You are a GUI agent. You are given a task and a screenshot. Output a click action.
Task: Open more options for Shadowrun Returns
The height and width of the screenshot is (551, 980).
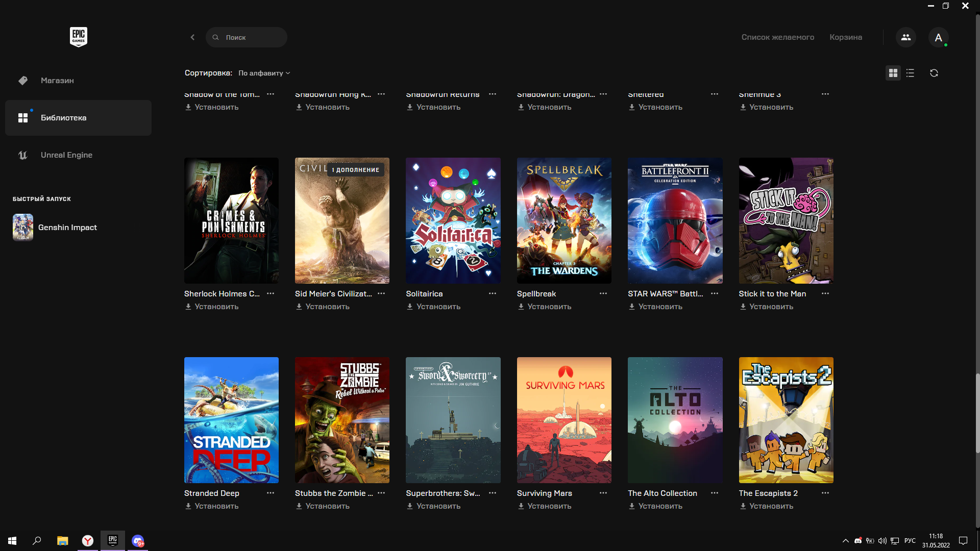(493, 94)
